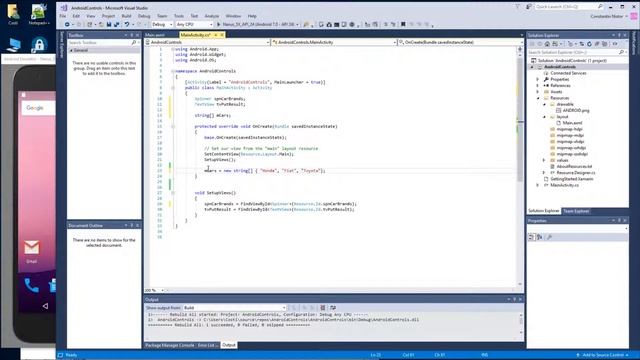This screenshot has width=640, height=360.
Task: Expand MainActivity.cs in Solution Explorer
Action: [x=538, y=185]
